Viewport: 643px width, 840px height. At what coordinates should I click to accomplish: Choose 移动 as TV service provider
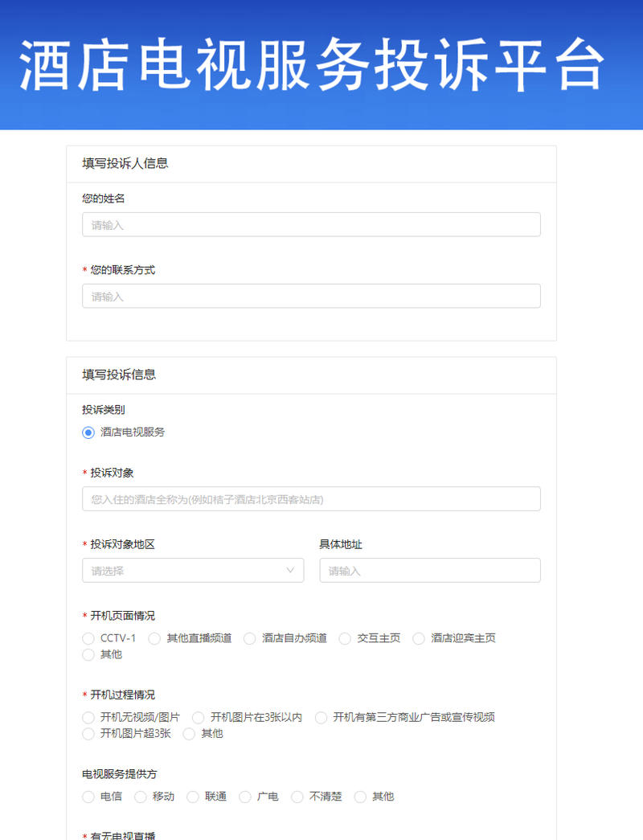point(141,797)
